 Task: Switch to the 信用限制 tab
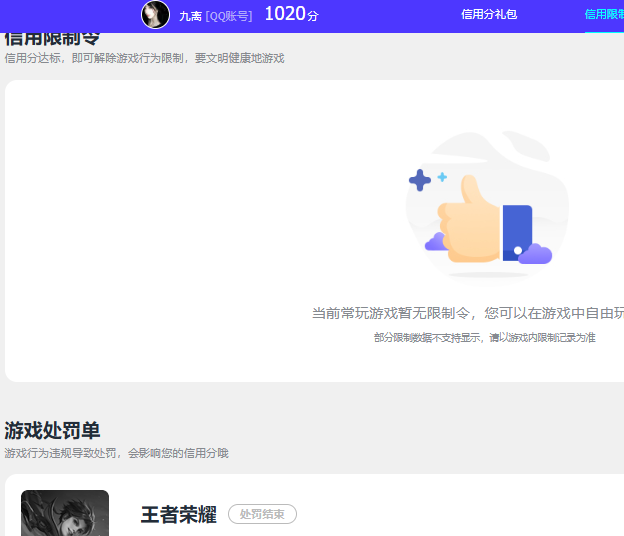tap(604, 15)
